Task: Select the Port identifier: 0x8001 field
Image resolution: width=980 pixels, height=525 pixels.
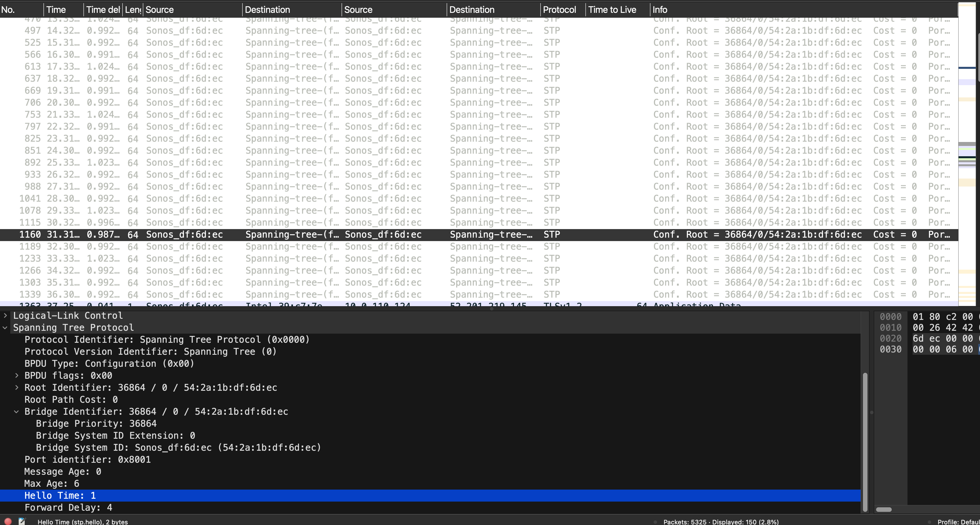Action: pos(87,460)
